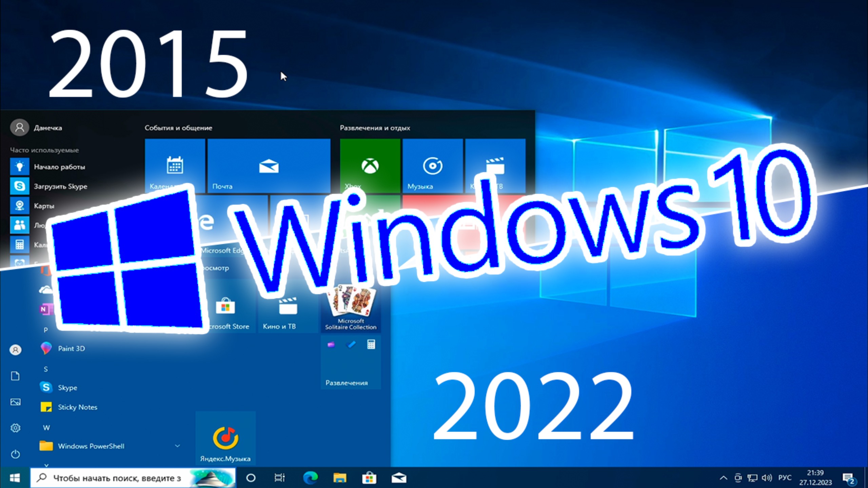Click the Развлечения и отдых group header

pyautogui.click(x=374, y=128)
